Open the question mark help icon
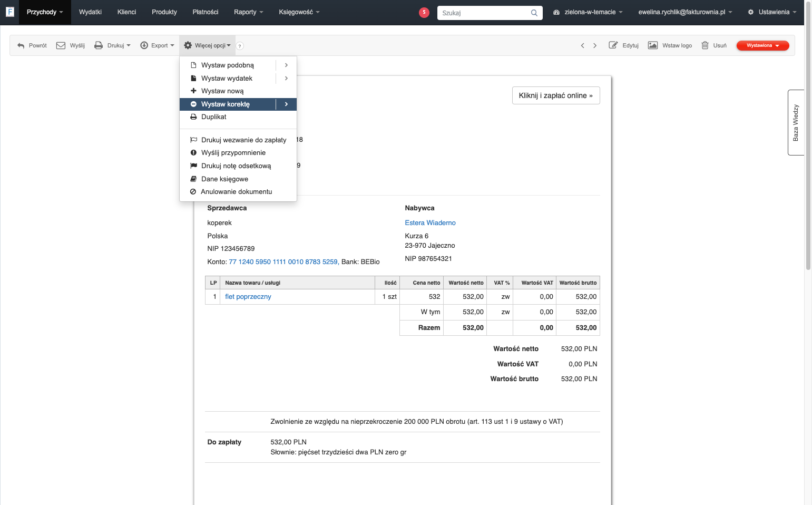 (x=240, y=46)
